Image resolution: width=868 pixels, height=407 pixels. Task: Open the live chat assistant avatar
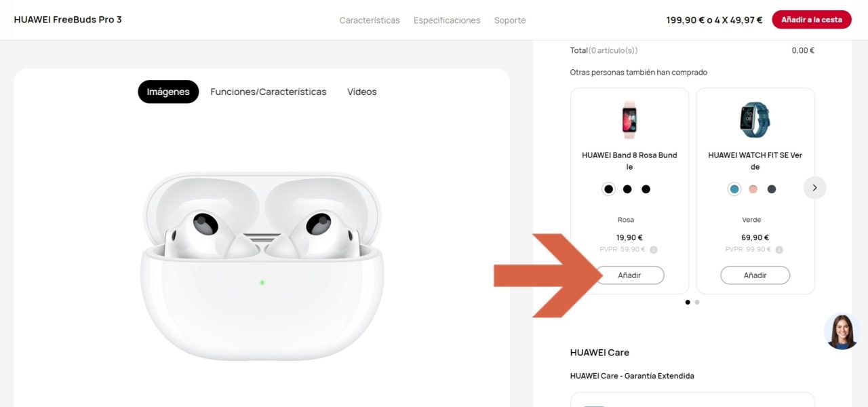click(x=842, y=332)
